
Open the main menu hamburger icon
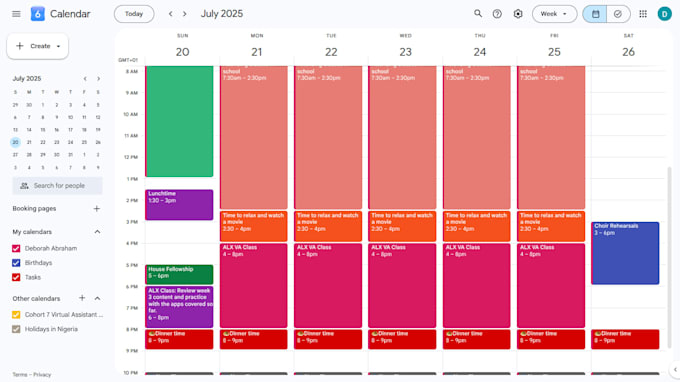coord(16,14)
